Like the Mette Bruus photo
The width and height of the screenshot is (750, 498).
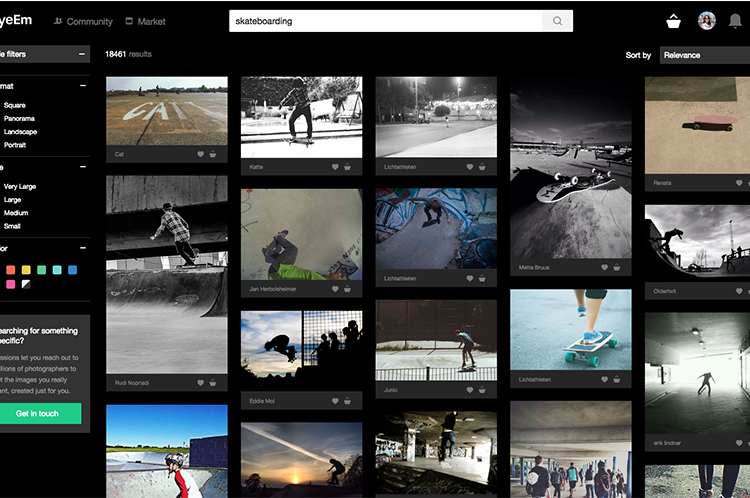605,268
